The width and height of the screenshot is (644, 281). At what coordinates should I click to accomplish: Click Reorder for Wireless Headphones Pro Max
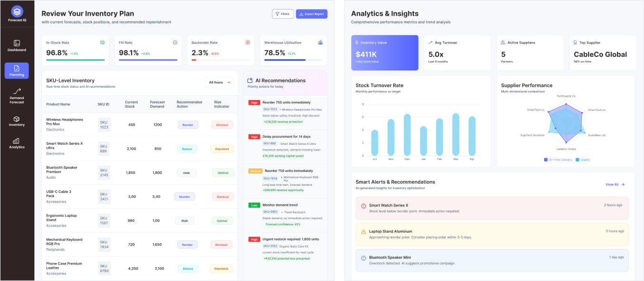click(x=188, y=125)
